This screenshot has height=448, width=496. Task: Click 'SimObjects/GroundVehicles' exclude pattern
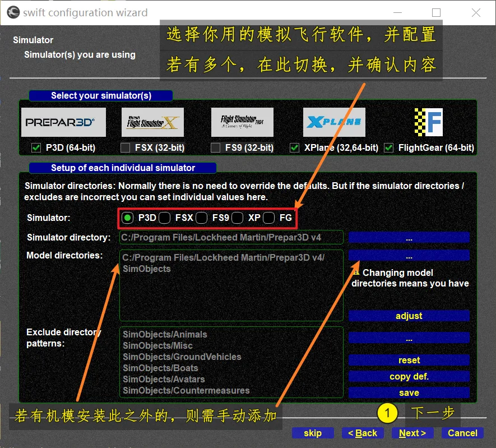(182, 357)
